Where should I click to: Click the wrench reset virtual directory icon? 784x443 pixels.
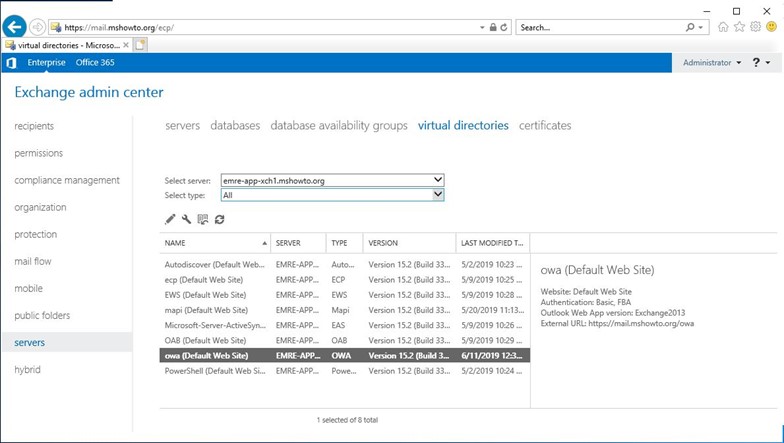[x=186, y=219]
